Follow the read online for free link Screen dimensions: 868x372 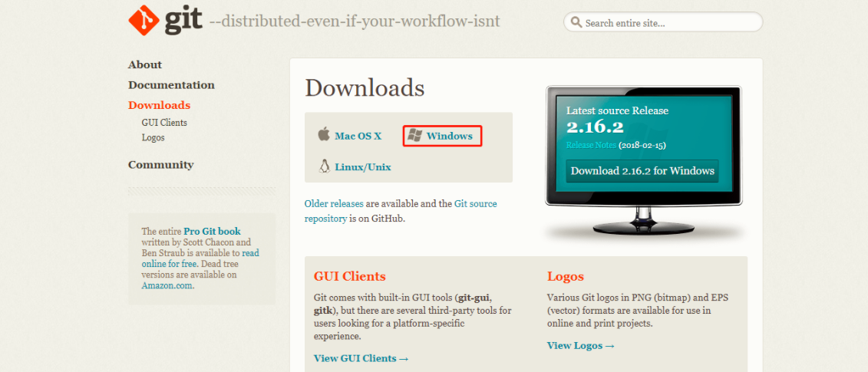200,258
